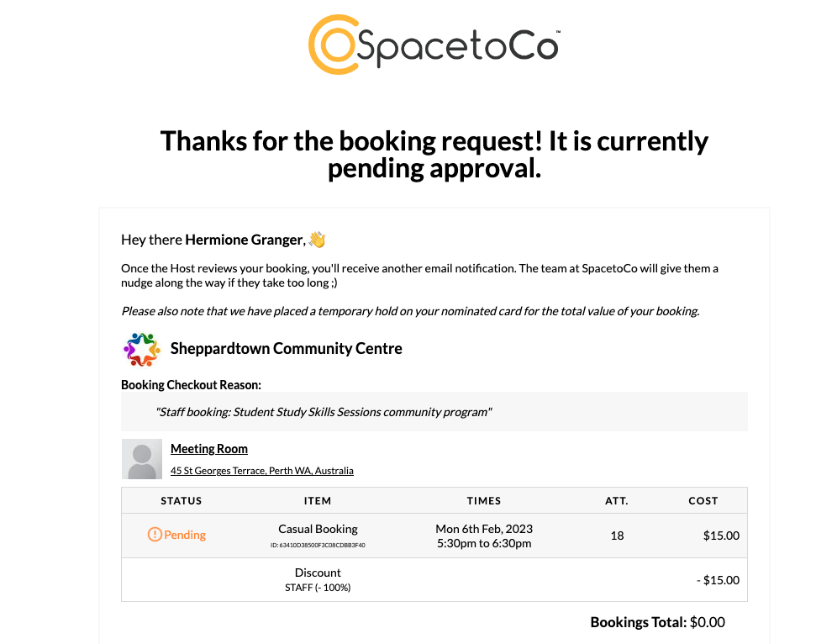The image size is (816, 644).
Task: Click the STATUS column header
Action: pos(182,500)
